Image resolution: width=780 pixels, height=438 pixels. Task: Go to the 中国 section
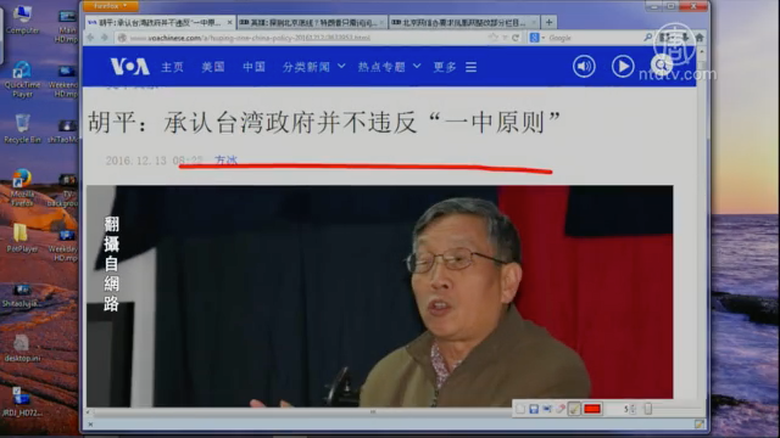click(x=253, y=67)
